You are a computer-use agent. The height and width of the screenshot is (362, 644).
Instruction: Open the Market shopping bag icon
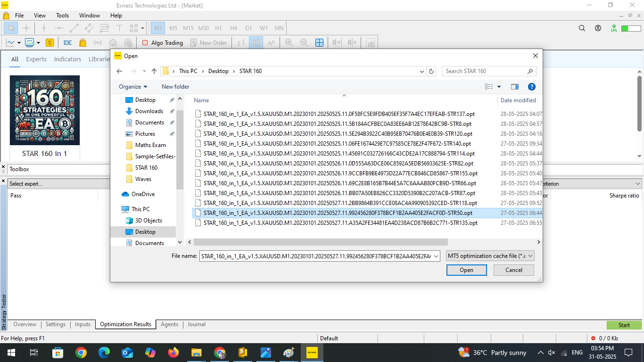pyautogui.click(x=83, y=42)
